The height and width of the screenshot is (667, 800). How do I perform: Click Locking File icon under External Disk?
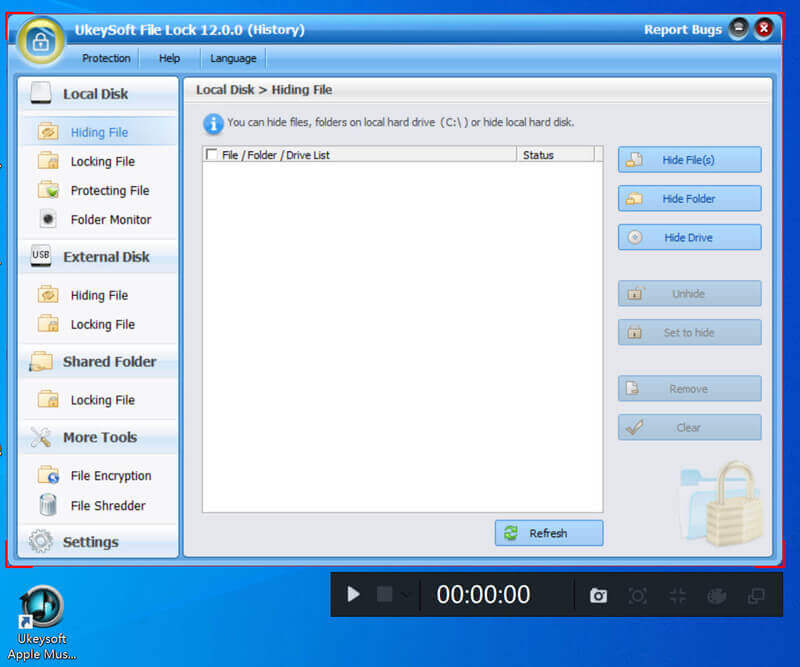(48, 323)
